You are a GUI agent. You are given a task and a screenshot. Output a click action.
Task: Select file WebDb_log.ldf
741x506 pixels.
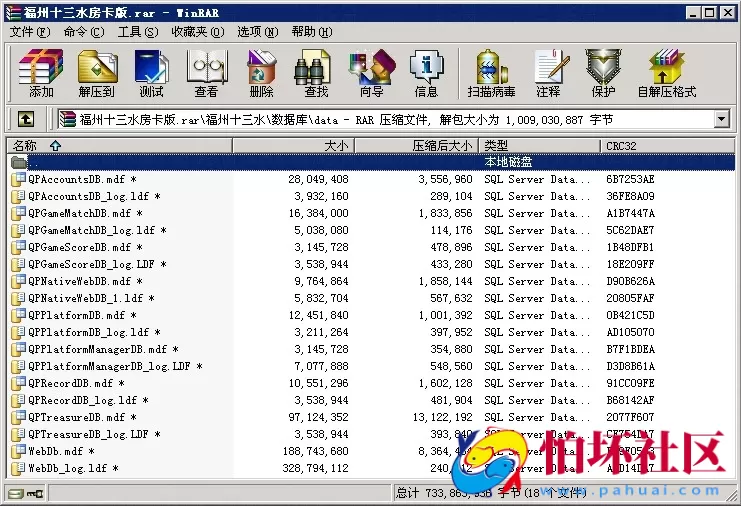tap(73, 468)
